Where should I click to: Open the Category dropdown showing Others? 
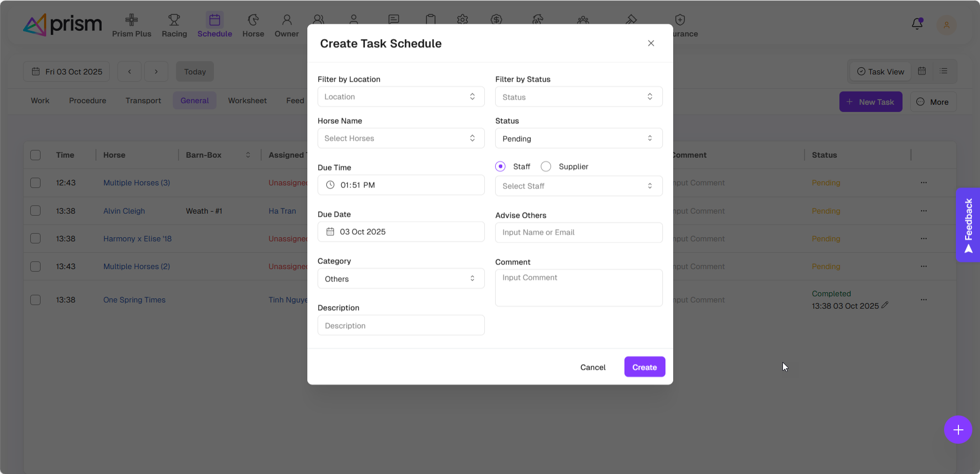[x=401, y=279]
